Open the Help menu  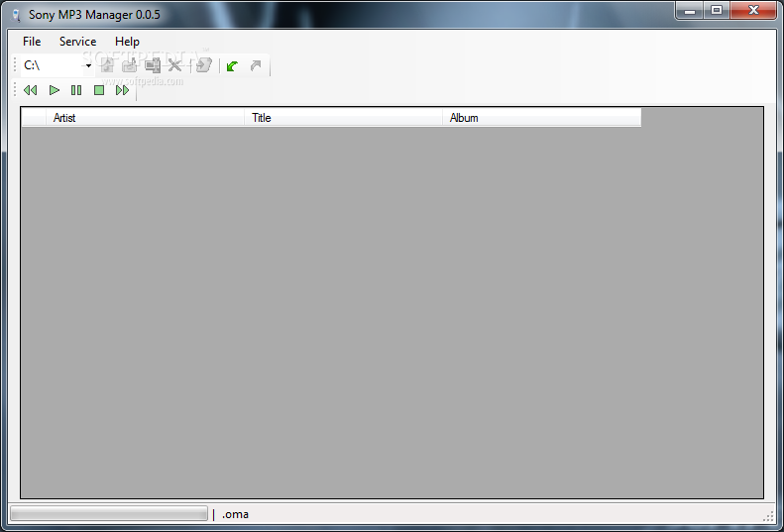tap(127, 42)
